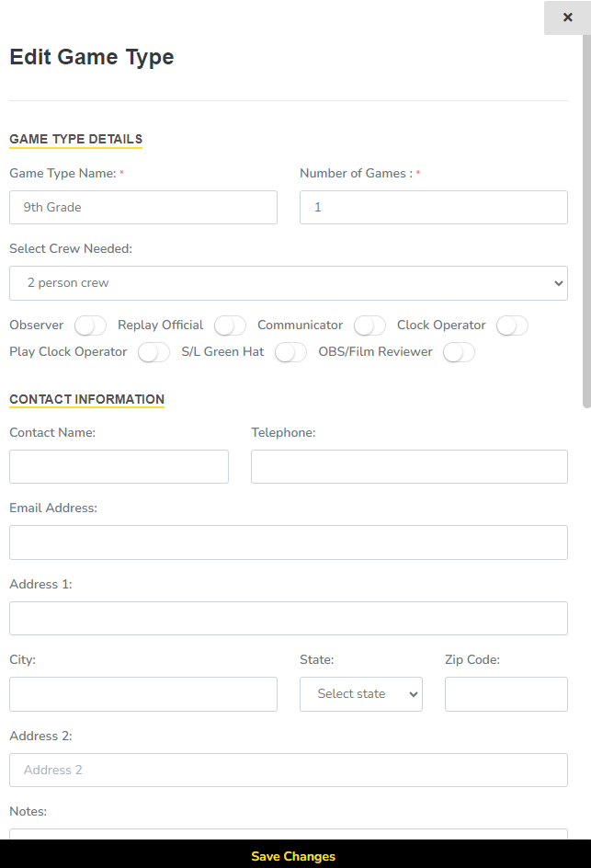Viewport: 591px width, 868px height.
Task: Click into the Telephone field
Action: [x=409, y=466]
